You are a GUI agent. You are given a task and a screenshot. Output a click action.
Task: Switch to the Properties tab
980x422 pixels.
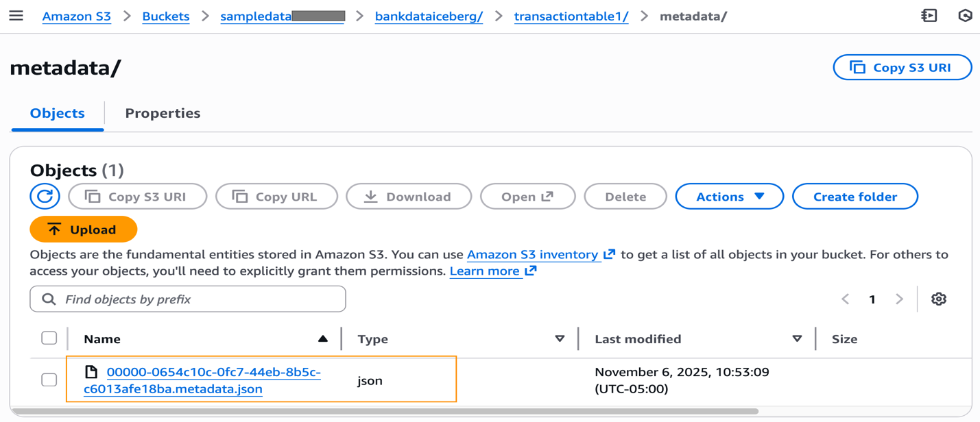162,113
